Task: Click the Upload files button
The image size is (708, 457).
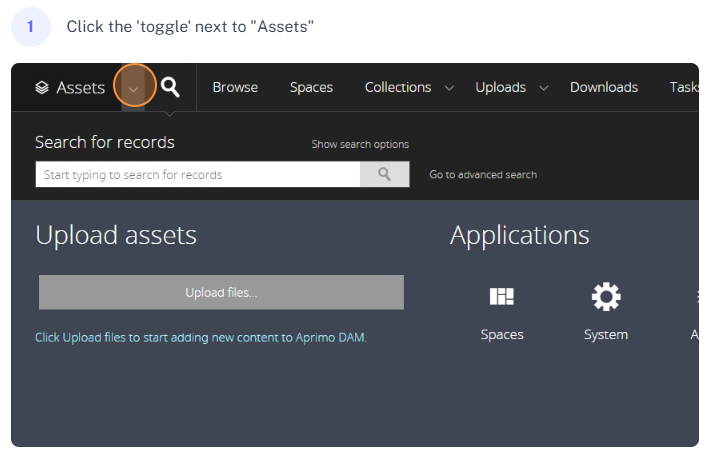Action: click(x=221, y=293)
